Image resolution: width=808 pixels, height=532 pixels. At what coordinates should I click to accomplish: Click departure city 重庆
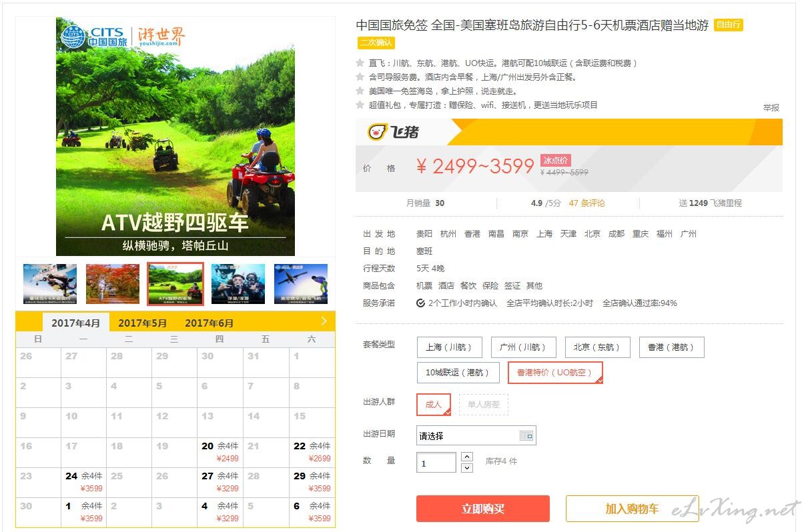(x=641, y=234)
